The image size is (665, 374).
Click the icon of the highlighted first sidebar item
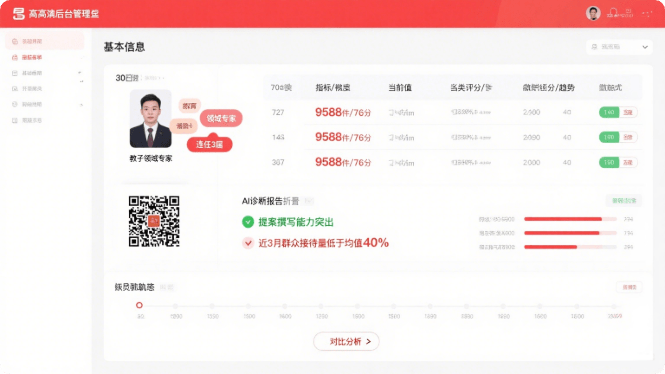coord(15,42)
